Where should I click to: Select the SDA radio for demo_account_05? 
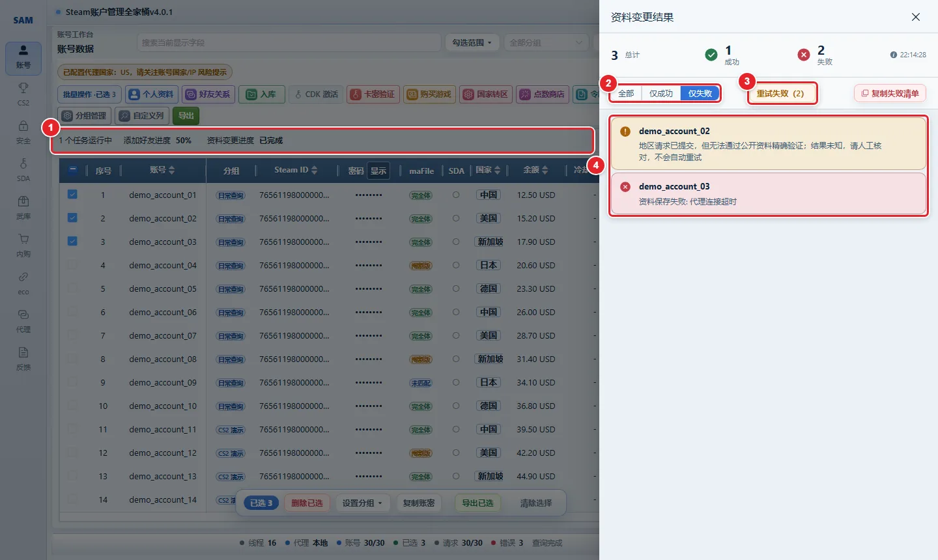coord(456,288)
